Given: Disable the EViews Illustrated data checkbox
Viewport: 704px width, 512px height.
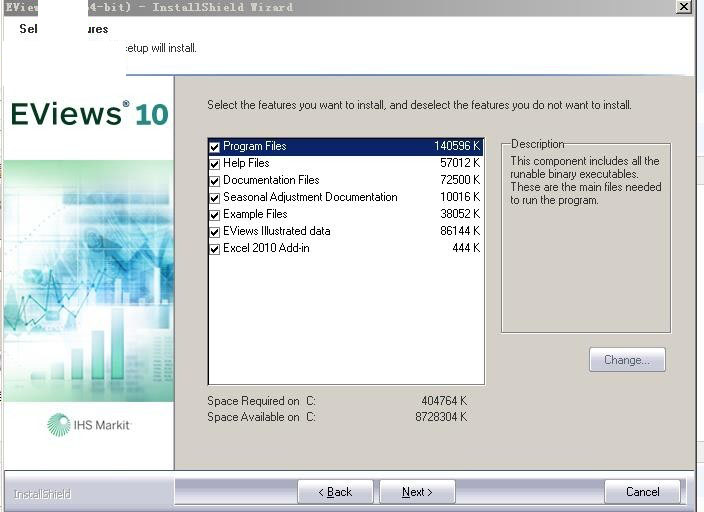Looking at the screenshot, I should 215,232.
